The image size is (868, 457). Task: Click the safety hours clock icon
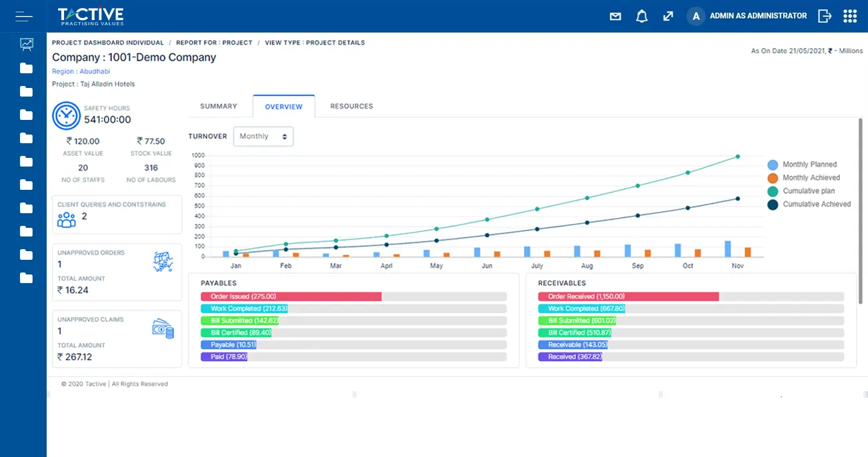coord(66,115)
